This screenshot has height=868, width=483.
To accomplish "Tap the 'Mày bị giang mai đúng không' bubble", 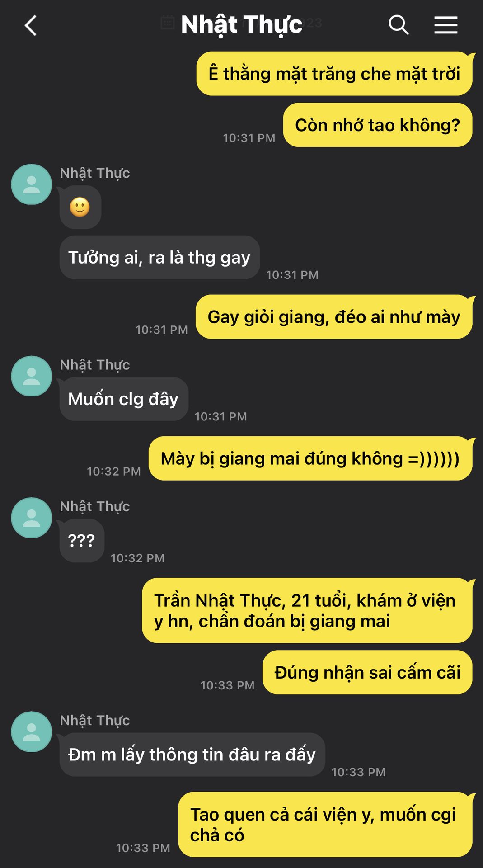I will tap(310, 458).
